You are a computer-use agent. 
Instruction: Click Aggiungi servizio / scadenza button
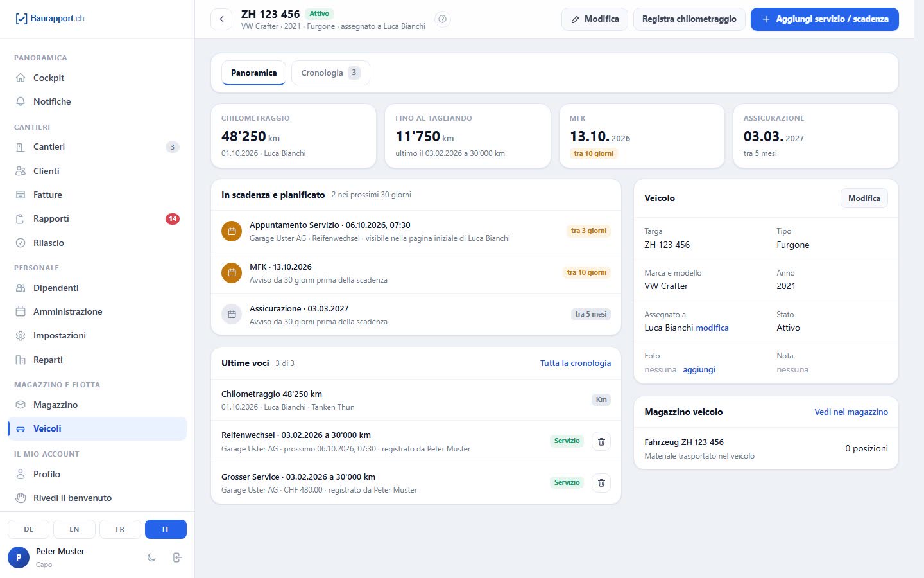coord(825,19)
